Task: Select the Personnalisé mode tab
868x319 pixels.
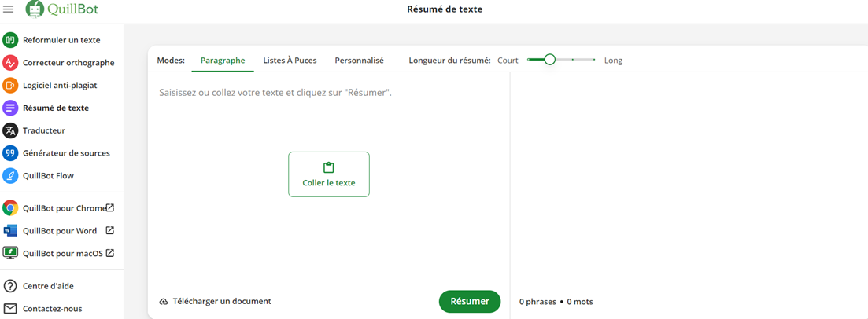Action: pos(360,60)
